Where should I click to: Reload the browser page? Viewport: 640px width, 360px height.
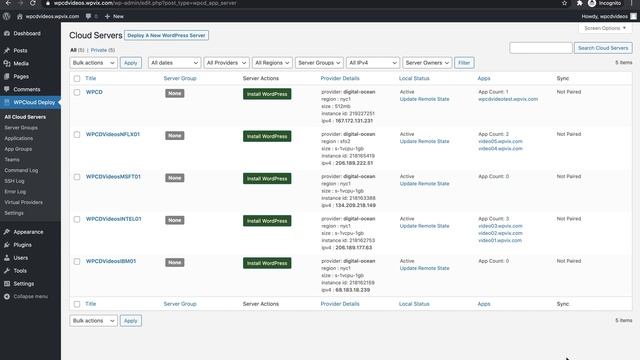[x=33, y=3]
